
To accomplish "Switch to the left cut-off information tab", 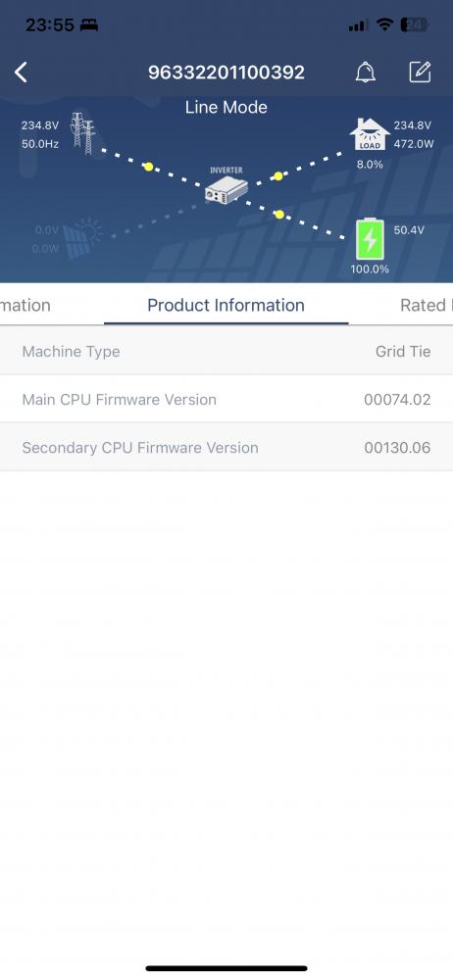I will click(25, 305).
